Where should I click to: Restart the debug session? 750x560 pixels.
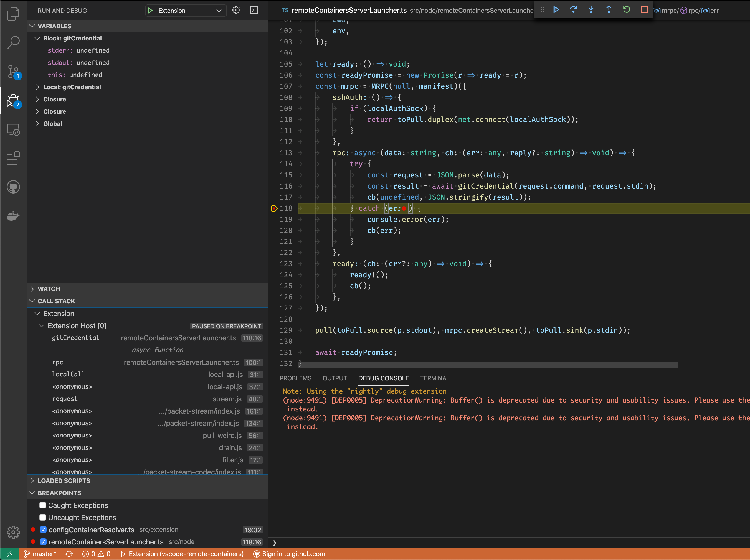pos(626,10)
